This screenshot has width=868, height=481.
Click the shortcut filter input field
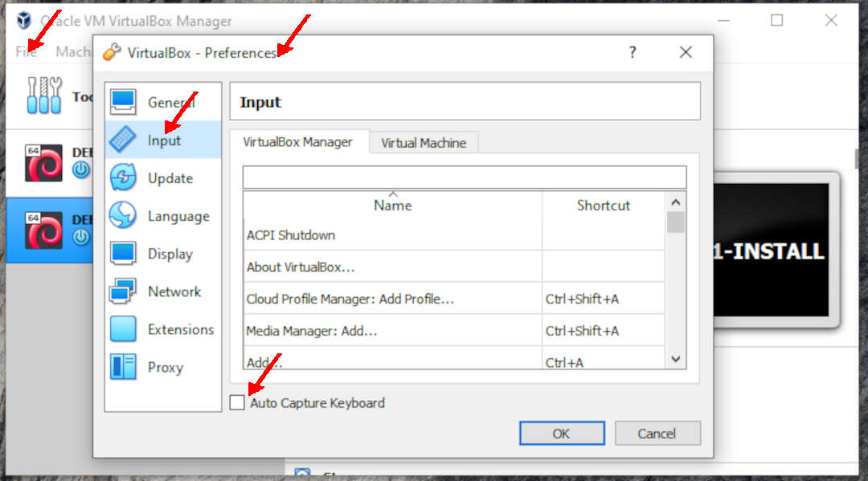[465, 176]
